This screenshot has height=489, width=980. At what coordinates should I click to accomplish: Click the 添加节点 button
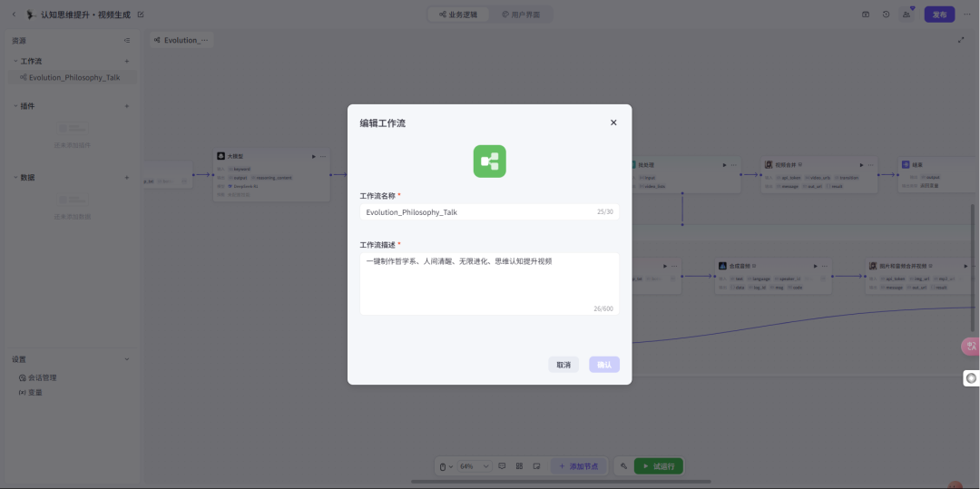coord(579,466)
